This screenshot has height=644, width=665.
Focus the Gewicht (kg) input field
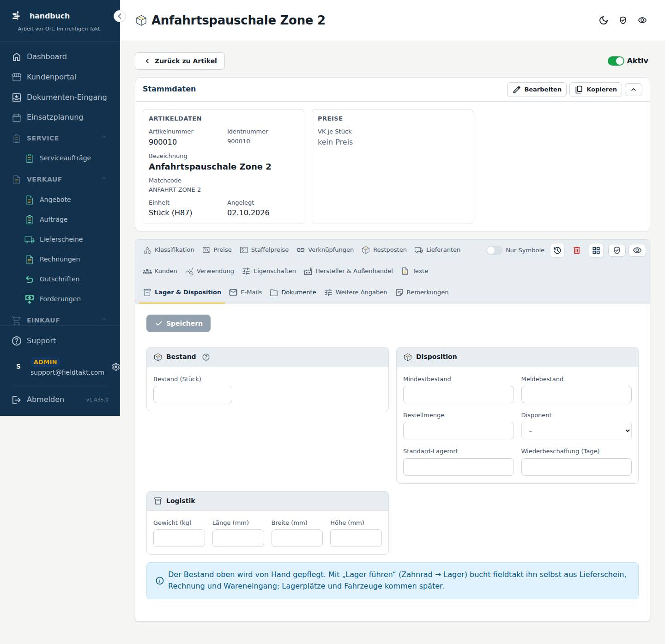(179, 538)
